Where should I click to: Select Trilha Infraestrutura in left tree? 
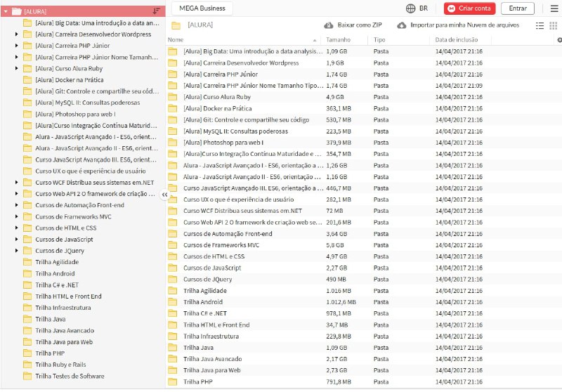(x=63, y=308)
